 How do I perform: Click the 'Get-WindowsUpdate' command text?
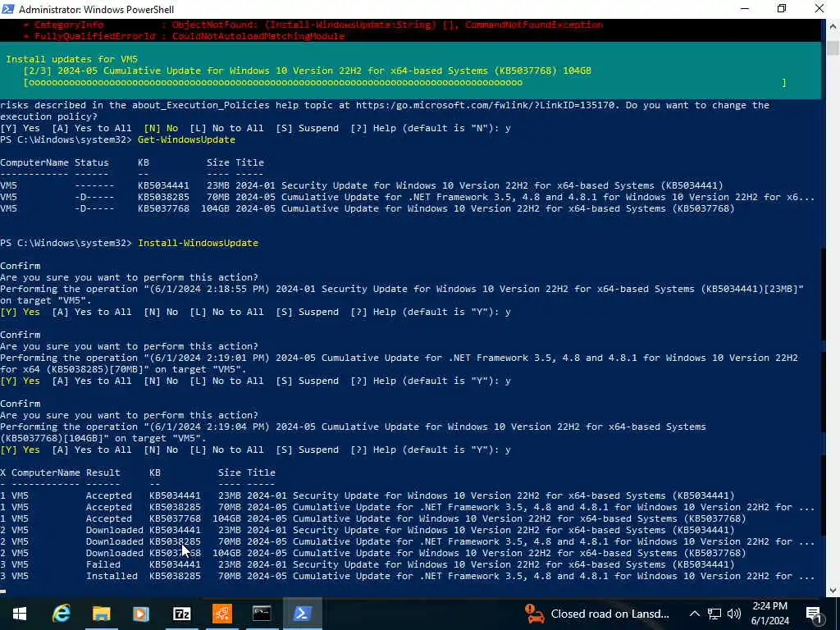pos(186,139)
